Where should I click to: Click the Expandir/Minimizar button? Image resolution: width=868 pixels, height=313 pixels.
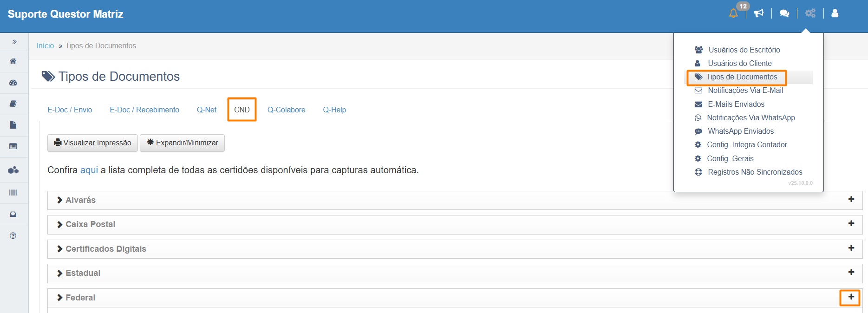coord(183,143)
